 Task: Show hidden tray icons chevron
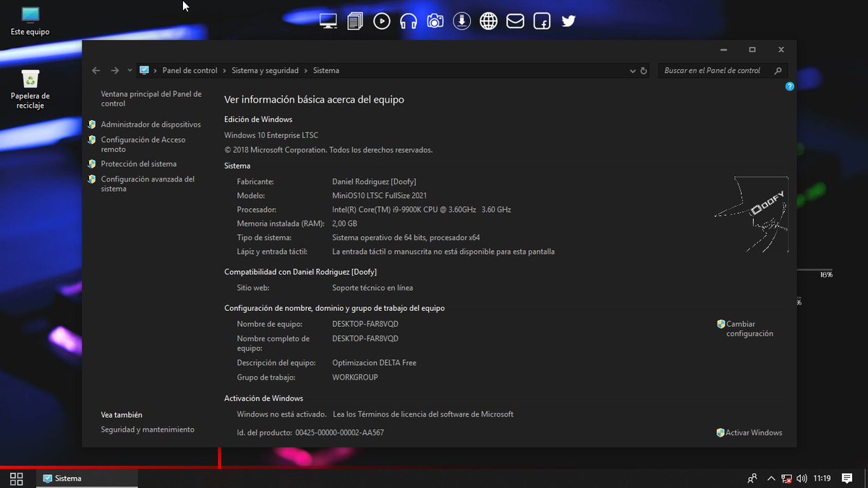[x=771, y=479]
